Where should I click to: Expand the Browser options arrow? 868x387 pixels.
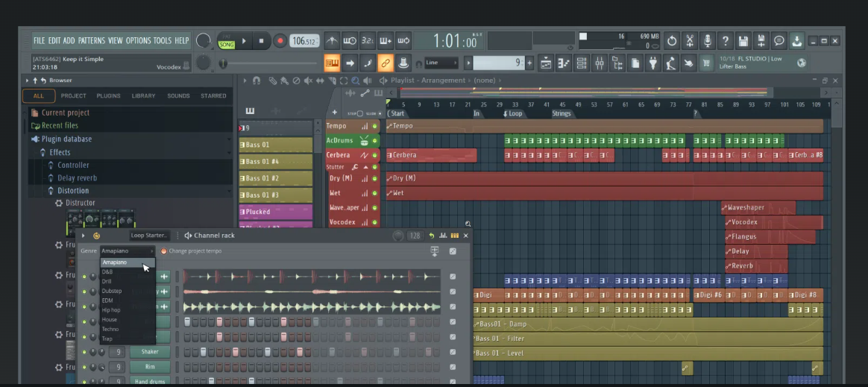(27, 81)
